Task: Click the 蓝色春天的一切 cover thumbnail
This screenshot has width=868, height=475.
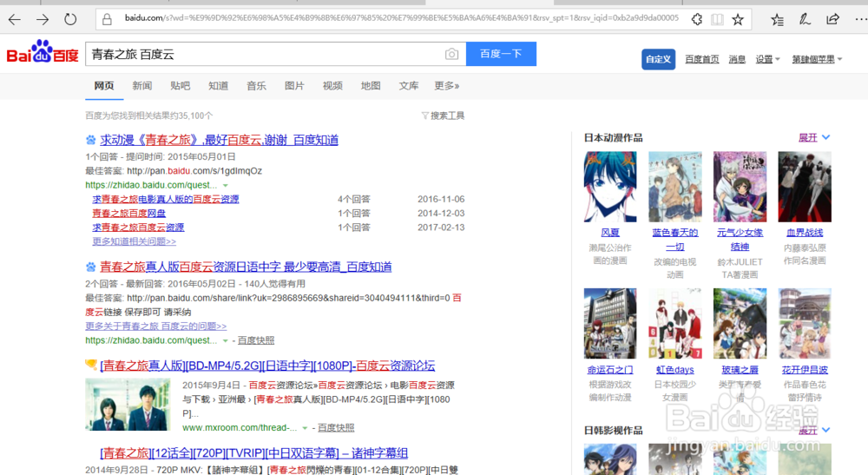Action: (674, 187)
